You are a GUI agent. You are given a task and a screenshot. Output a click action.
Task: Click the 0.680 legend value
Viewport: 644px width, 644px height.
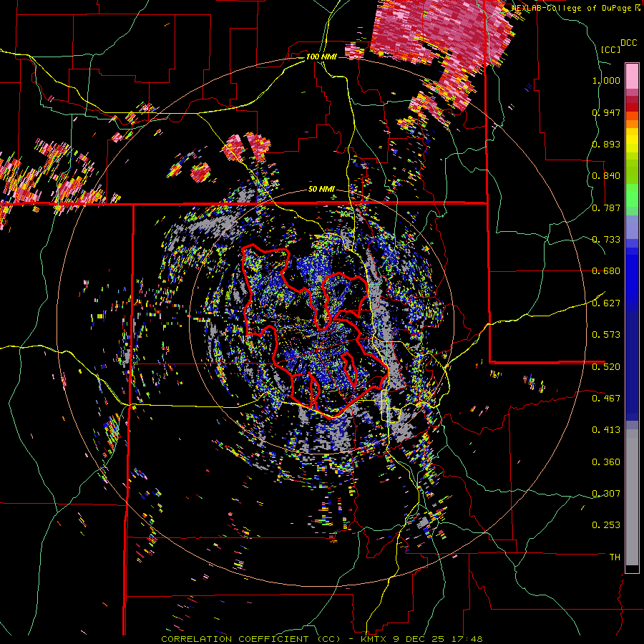click(x=606, y=271)
